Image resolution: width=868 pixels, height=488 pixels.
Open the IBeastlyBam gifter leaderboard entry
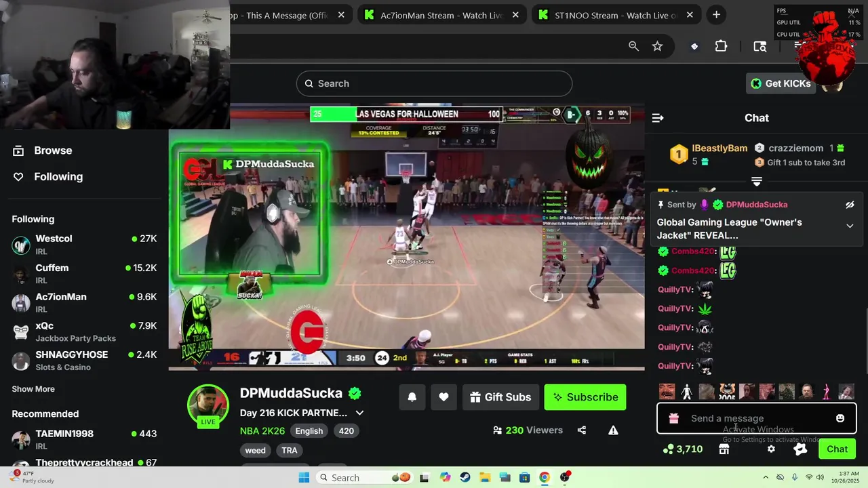[710, 155]
